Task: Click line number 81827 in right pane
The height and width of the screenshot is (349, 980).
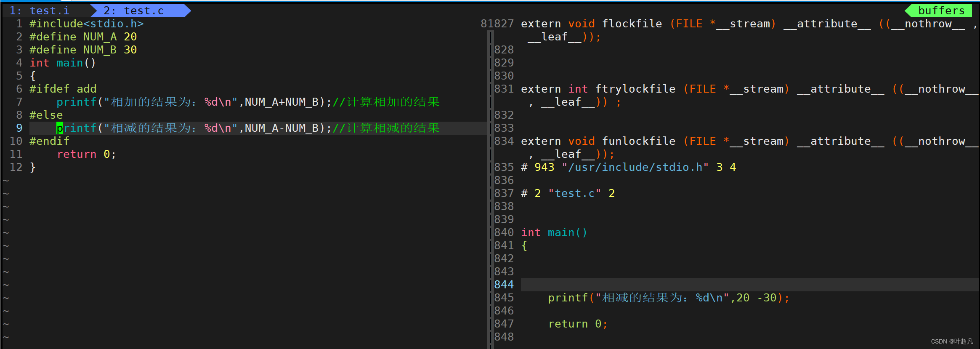Action: [x=497, y=24]
